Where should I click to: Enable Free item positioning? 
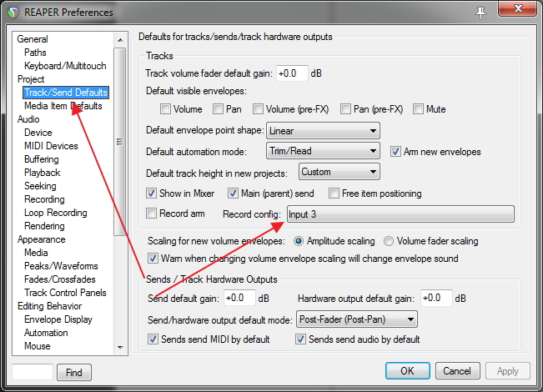coord(334,193)
